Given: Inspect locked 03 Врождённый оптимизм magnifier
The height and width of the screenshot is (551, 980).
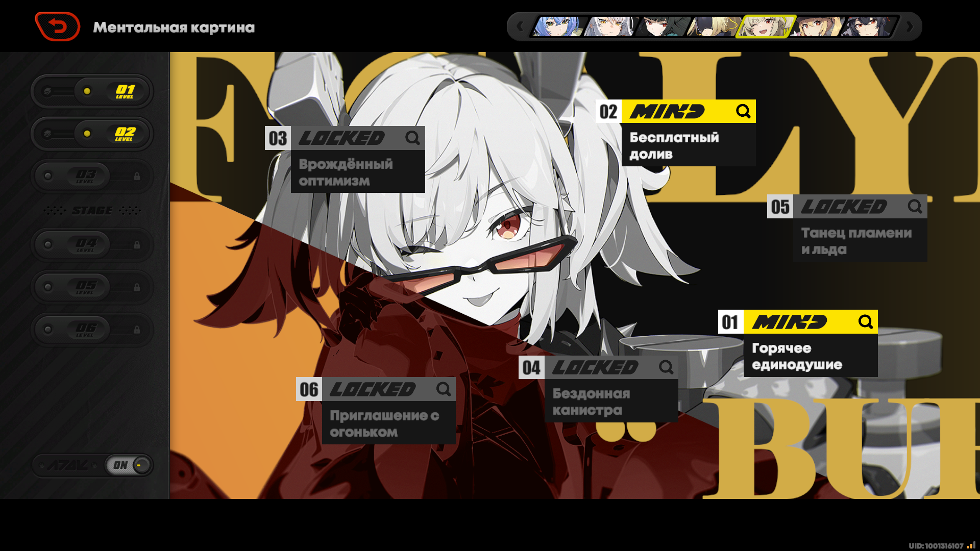Looking at the screenshot, I should pyautogui.click(x=412, y=138).
